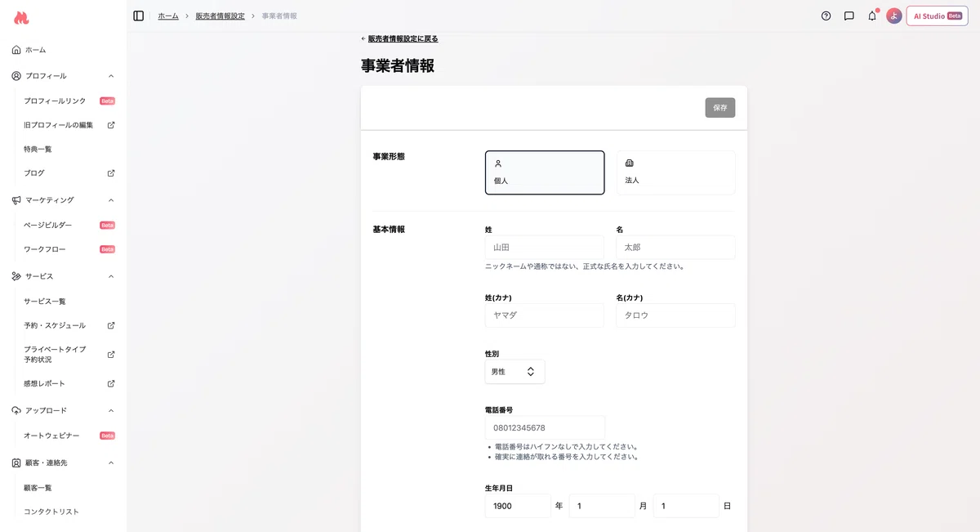The width and height of the screenshot is (980, 532).
Task: Click the 名 input field
Action: [x=676, y=248]
